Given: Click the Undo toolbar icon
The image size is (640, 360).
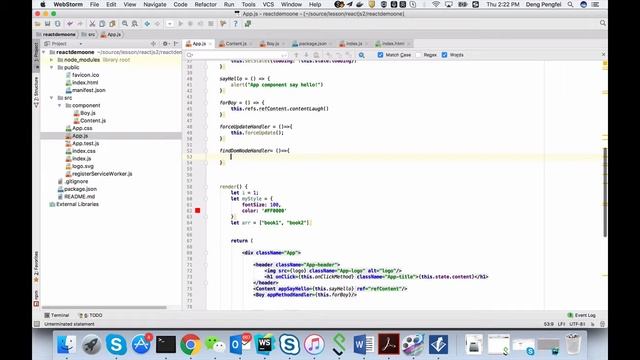Looking at the screenshot, I should pyautogui.click(x=70, y=24).
